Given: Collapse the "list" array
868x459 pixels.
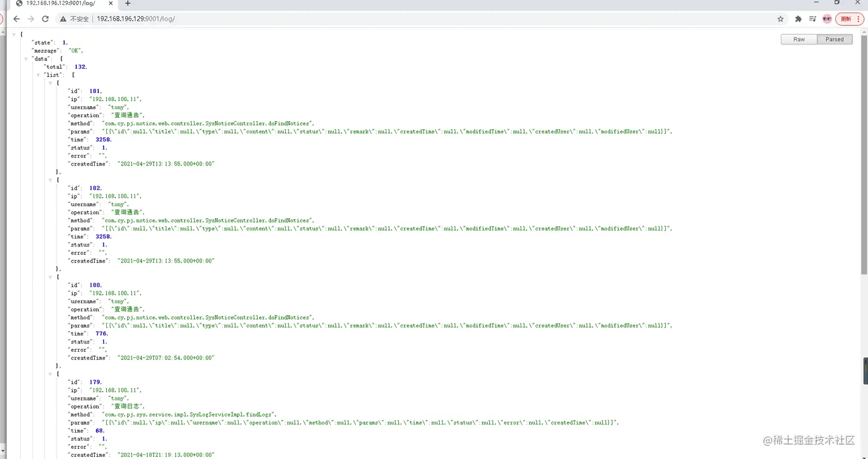Looking at the screenshot, I should pos(38,75).
